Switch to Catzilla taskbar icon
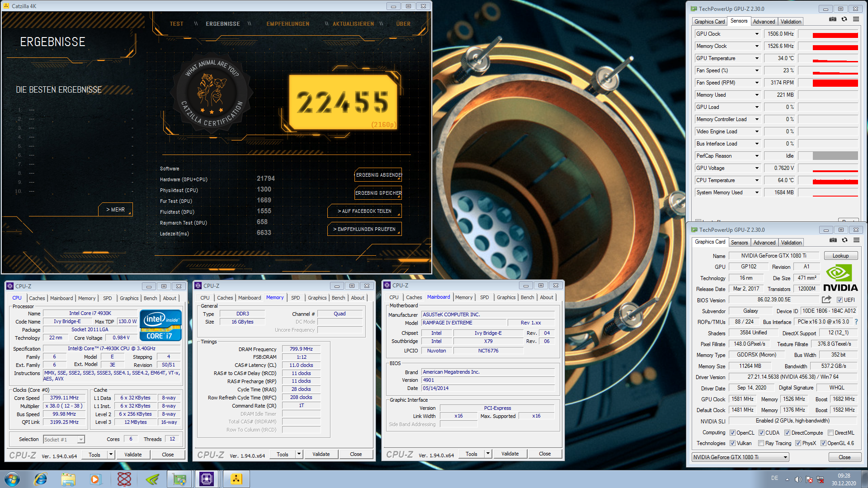Viewport: 868px width, 488px height. (236, 479)
